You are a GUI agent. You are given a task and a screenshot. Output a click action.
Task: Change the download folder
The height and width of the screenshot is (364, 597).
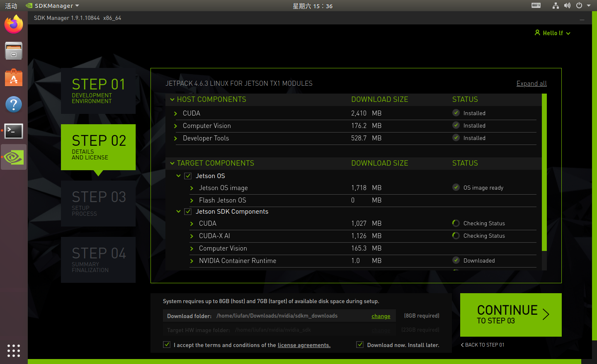pyautogui.click(x=381, y=316)
